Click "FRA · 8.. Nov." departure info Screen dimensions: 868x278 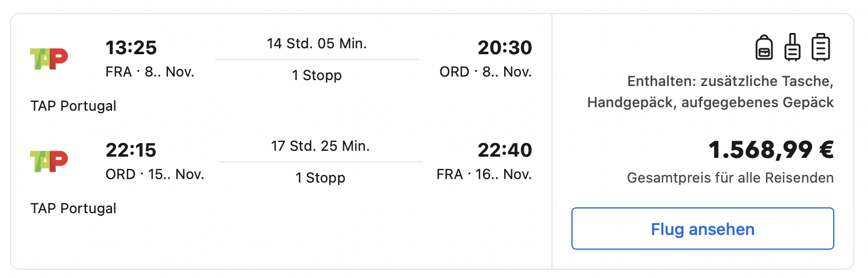[150, 72]
